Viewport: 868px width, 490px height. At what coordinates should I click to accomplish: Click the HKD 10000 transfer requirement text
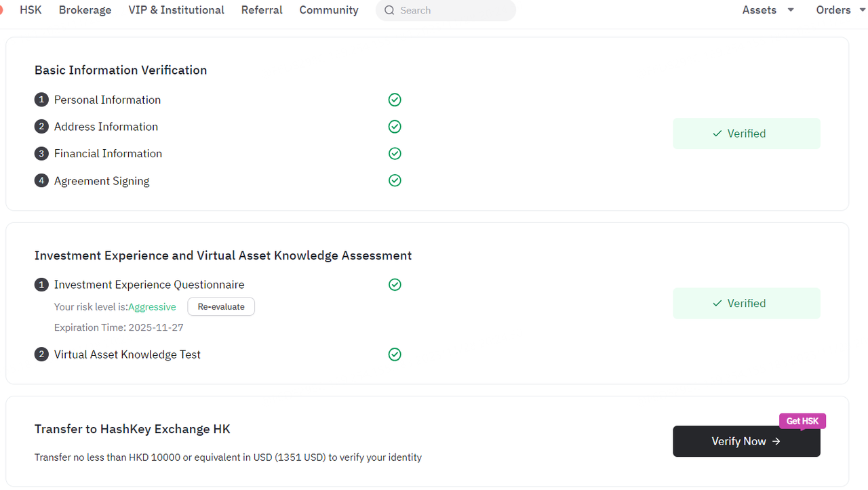228,457
